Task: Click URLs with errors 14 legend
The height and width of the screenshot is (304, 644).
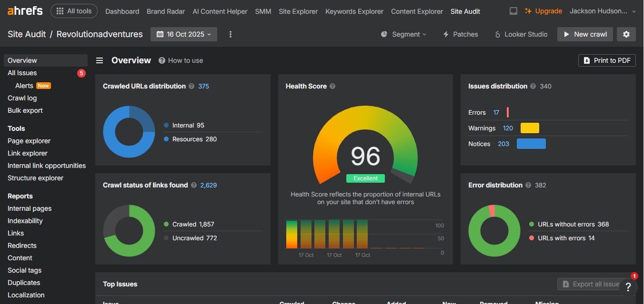Action: (x=562, y=238)
